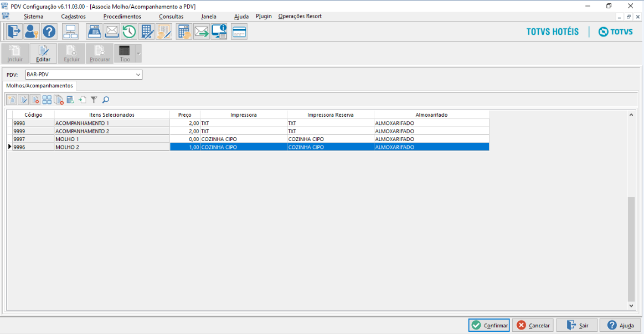644x334 pixels.
Task: Open the Plugin menu
Action: tap(264, 16)
